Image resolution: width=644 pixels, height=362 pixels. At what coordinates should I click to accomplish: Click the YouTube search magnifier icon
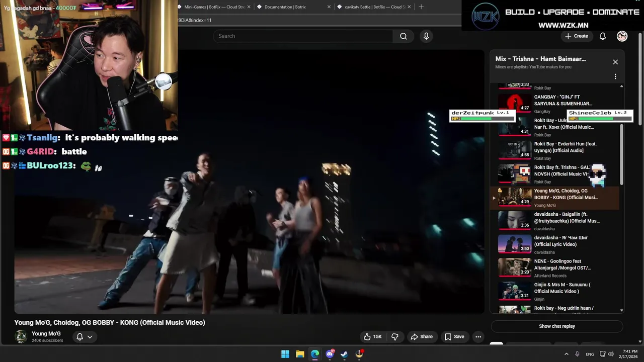pyautogui.click(x=403, y=36)
